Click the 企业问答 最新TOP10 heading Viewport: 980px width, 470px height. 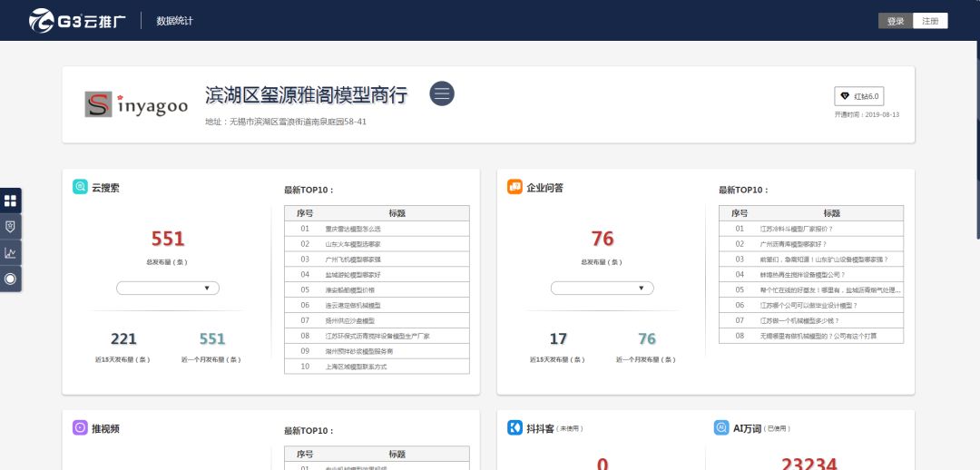[x=744, y=190]
